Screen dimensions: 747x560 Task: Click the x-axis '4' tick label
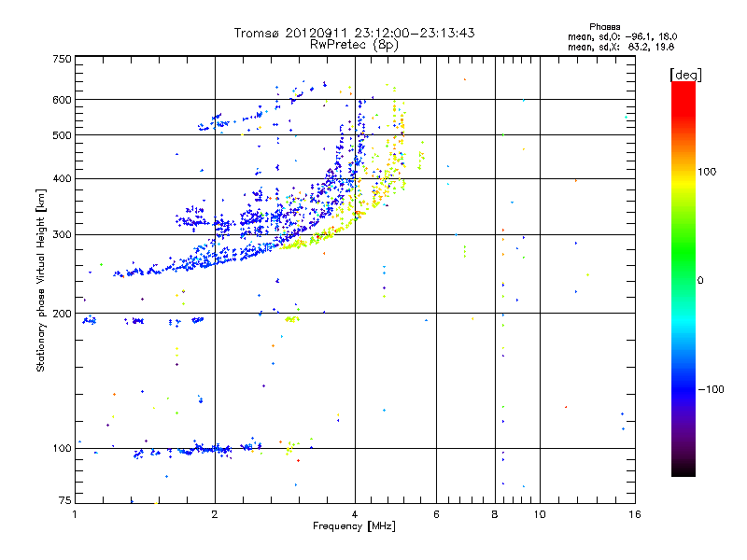pos(355,514)
